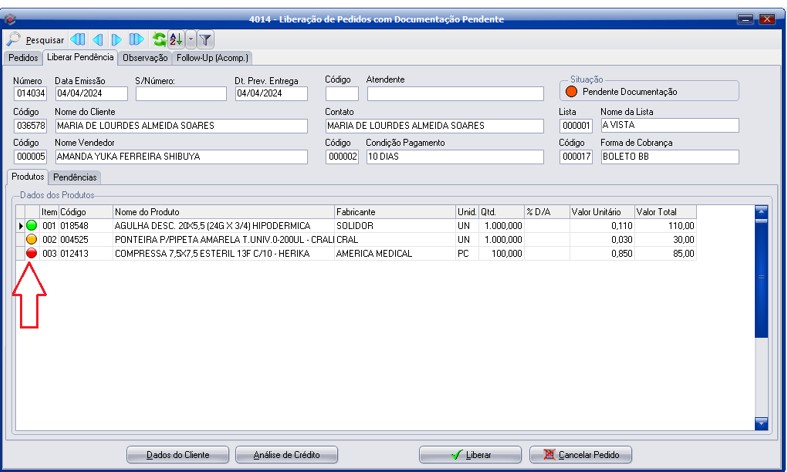Image resolution: width=787 pixels, height=472 pixels.
Task: Select the Pendências sub-tab
Action: pyautogui.click(x=75, y=177)
